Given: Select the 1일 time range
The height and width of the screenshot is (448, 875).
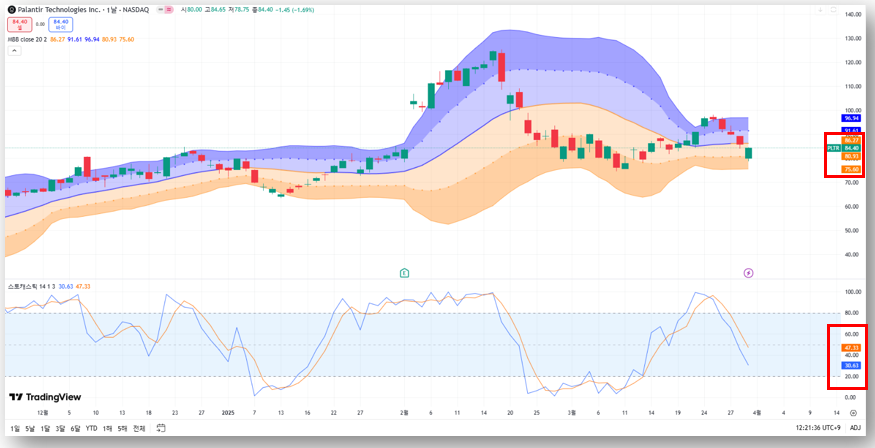Looking at the screenshot, I should pyautogui.click(x=15, y=428).
